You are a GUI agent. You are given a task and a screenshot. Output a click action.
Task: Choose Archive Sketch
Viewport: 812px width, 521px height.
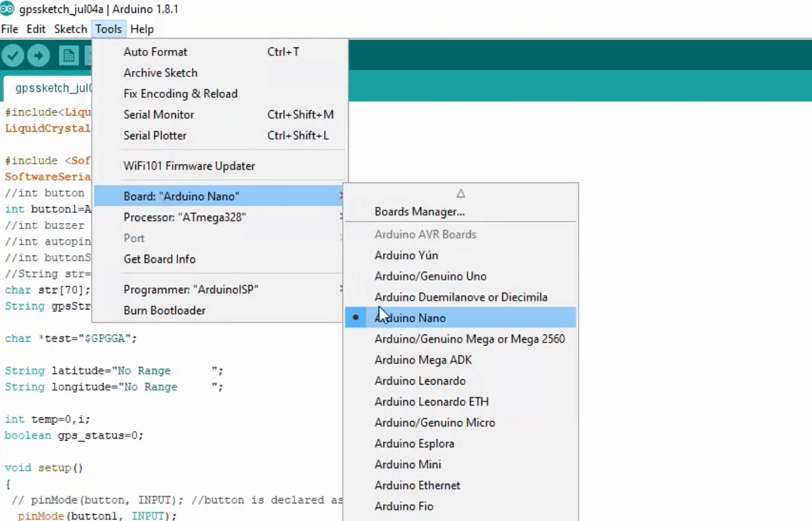(x=220, y=72)
